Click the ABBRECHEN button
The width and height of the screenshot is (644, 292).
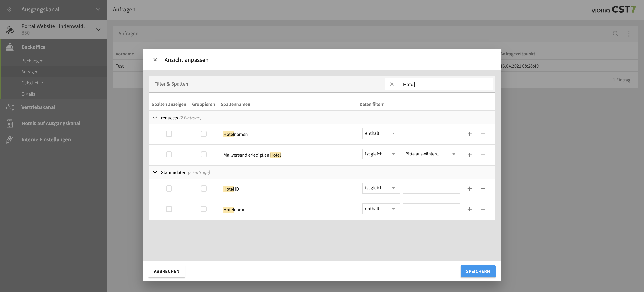point(167,271)
